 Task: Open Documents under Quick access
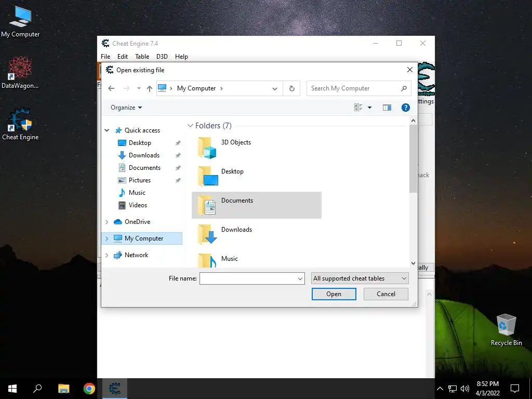click(144, 168)
